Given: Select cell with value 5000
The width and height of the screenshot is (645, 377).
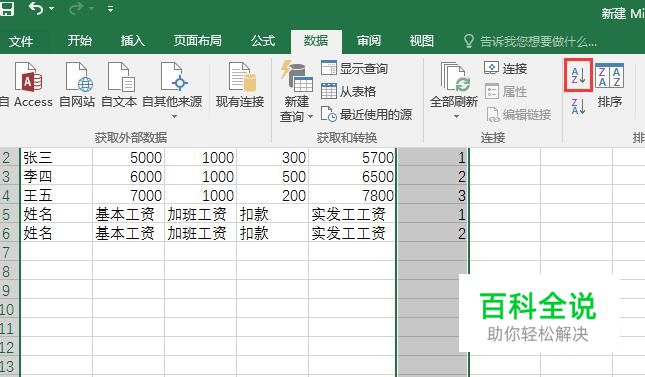Looking at the screenshot, I should coord(128,158).
